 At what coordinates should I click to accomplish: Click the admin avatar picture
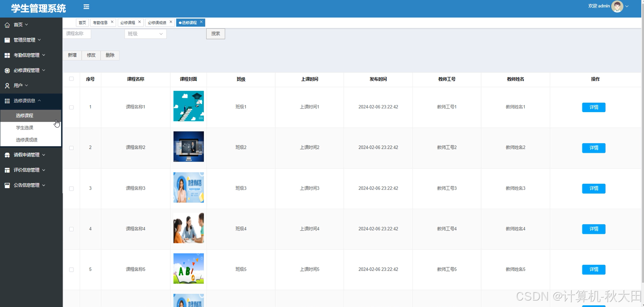617,6
